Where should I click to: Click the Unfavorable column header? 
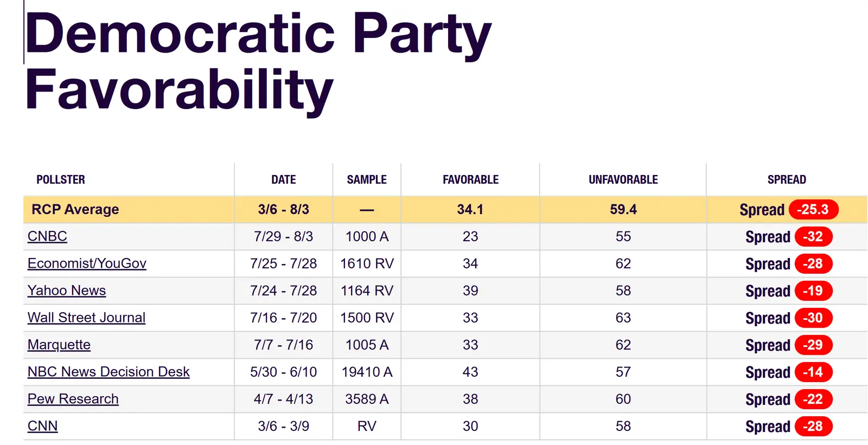pyautogui.click(x=623, y=179)
